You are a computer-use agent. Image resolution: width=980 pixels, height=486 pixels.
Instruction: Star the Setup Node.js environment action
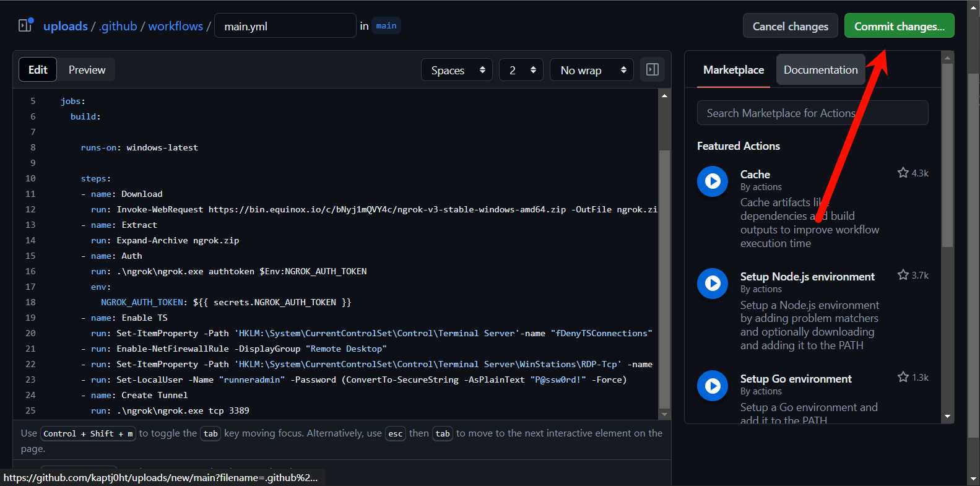(x=903, y=275)
